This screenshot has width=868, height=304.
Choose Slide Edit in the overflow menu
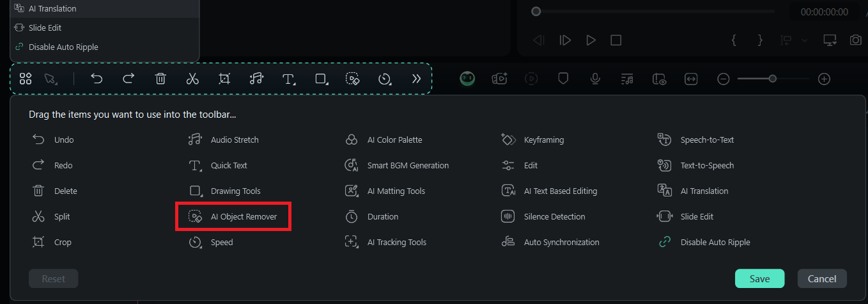[45, 28]
